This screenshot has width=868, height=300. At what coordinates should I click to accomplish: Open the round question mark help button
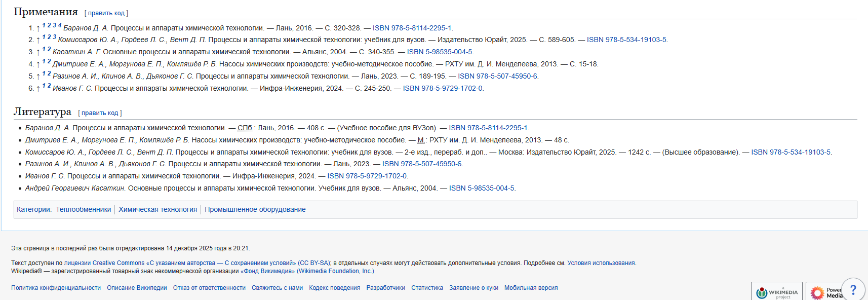pos(853,290)
